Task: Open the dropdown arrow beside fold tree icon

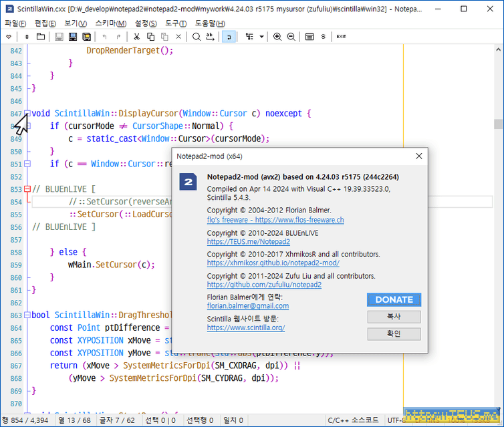Action: 261,36
